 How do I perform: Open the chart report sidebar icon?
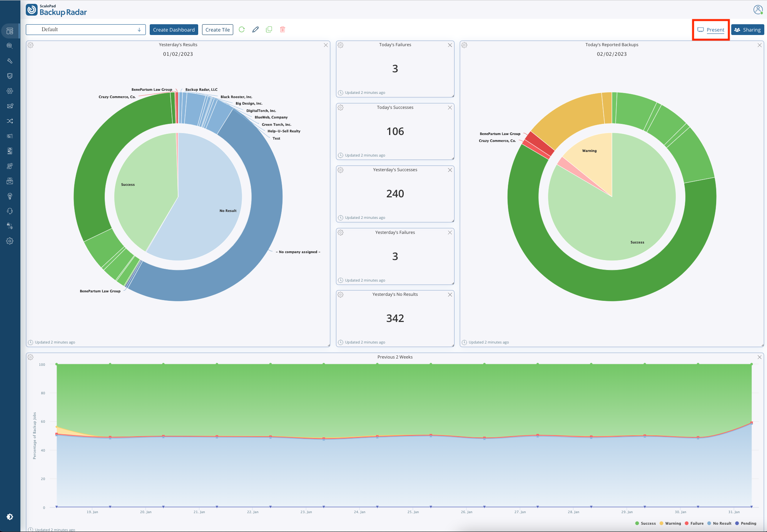point(10,151)
